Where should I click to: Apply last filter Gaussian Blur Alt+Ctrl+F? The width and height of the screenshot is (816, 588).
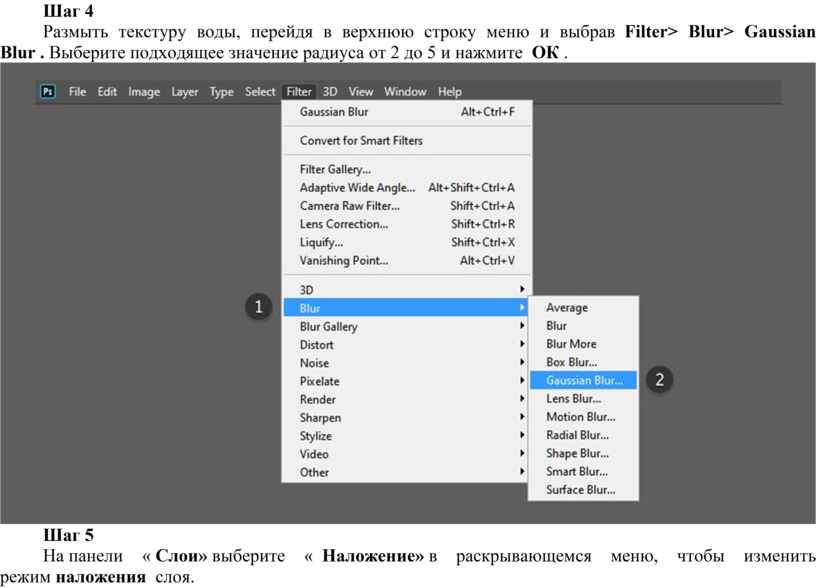click(x=407, y=112)
